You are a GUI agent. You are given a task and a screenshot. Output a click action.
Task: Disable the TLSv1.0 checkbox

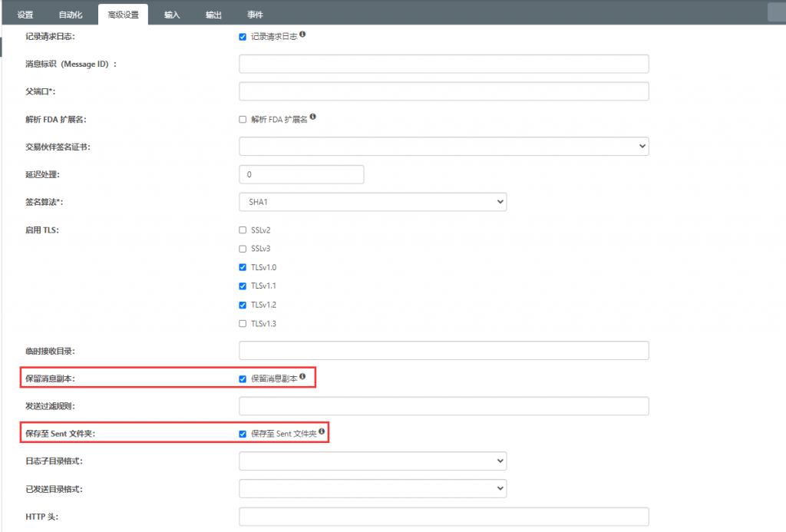click(x=243, y=267)
